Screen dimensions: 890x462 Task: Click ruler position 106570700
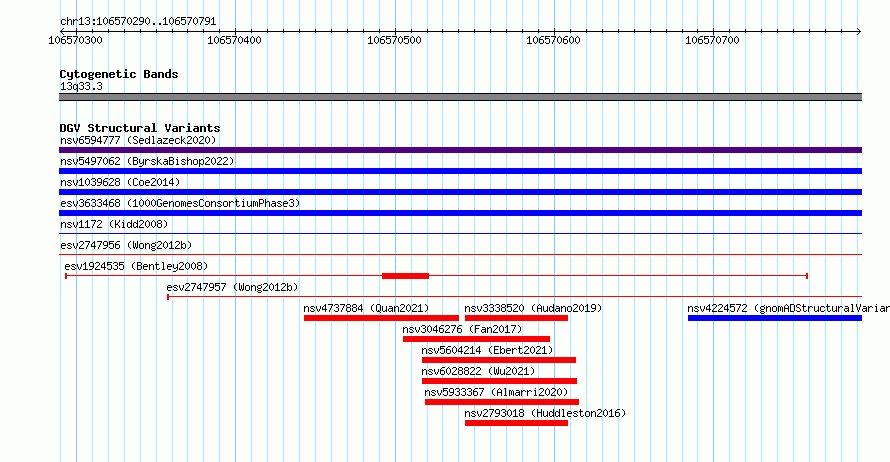(712, 40)
